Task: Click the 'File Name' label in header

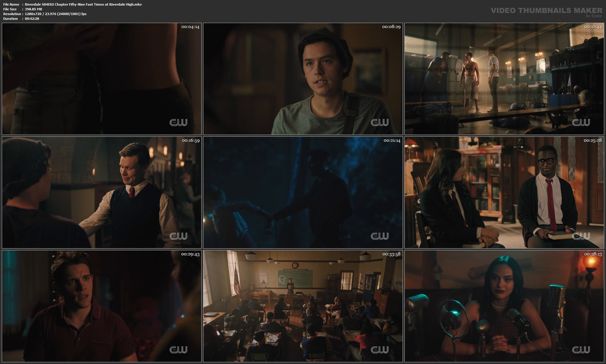Action: (11, 4)
